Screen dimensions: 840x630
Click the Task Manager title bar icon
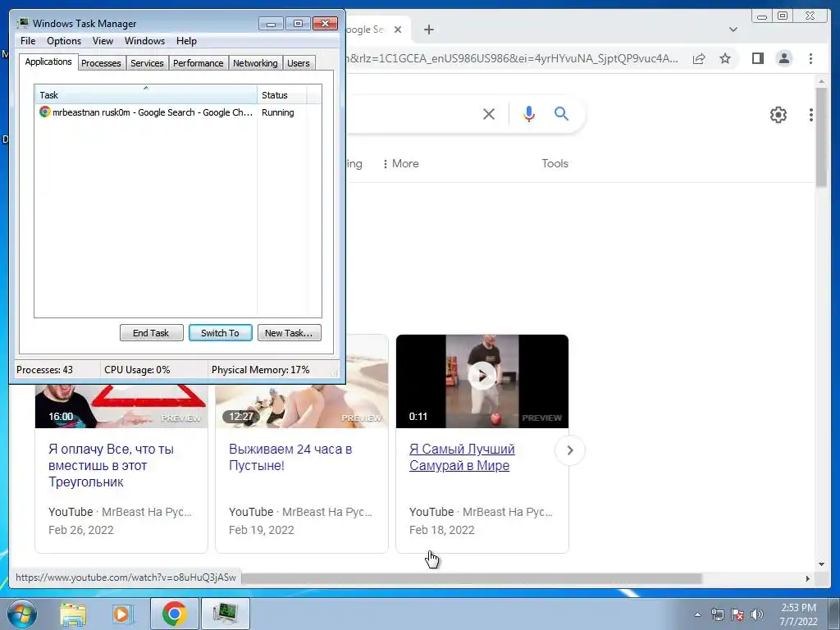(22, 24)
